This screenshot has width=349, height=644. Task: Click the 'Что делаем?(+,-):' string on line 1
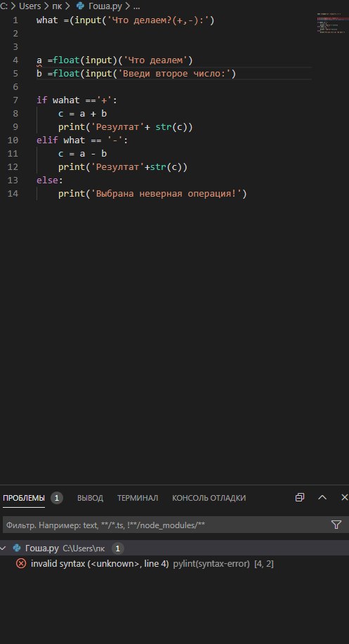tap(158, 20)
